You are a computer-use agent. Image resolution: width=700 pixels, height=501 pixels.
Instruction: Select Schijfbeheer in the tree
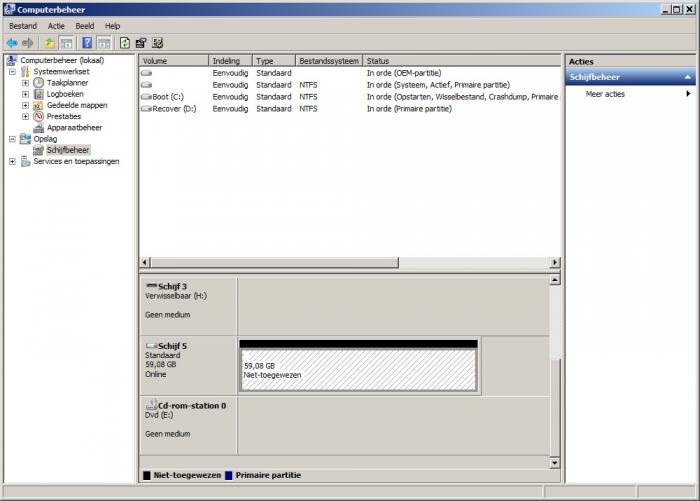tap(68, 150)
